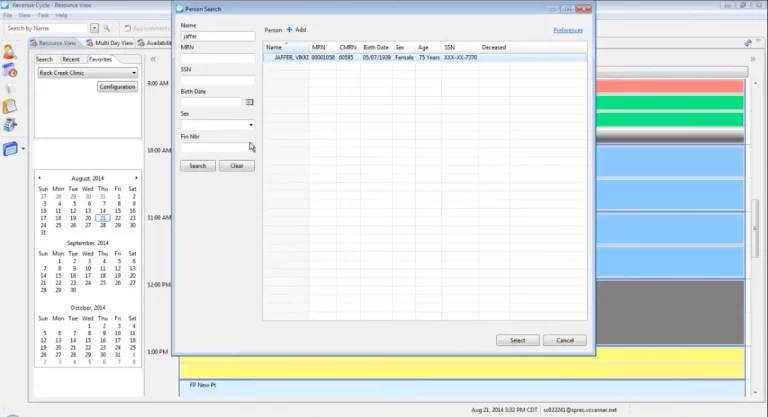
Task: Click the FP New Pt appointment slot
Action: point(462,387)
